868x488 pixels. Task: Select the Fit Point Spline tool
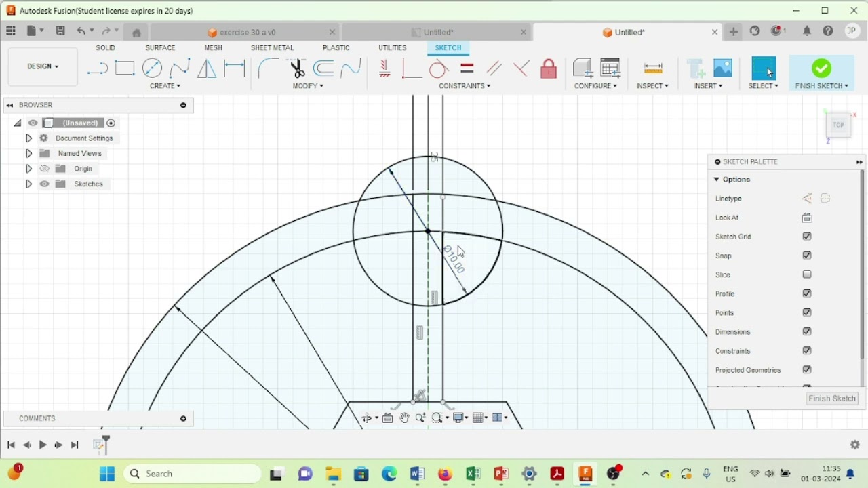pyautogui.click(x=179, y=68)
